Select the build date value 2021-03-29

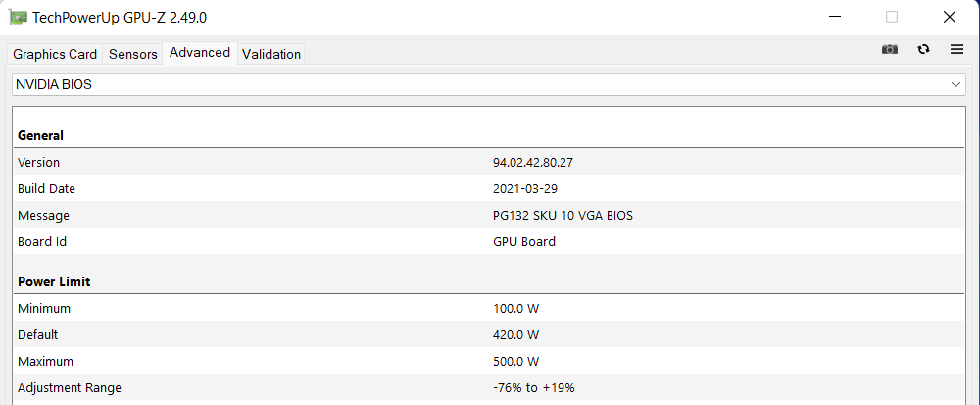point(525,188)
